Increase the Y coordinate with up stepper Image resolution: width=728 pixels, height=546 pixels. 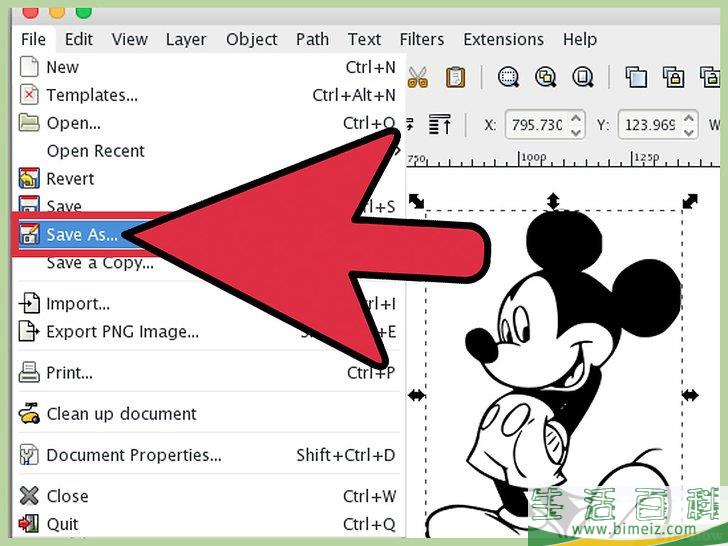pos(689,118)
